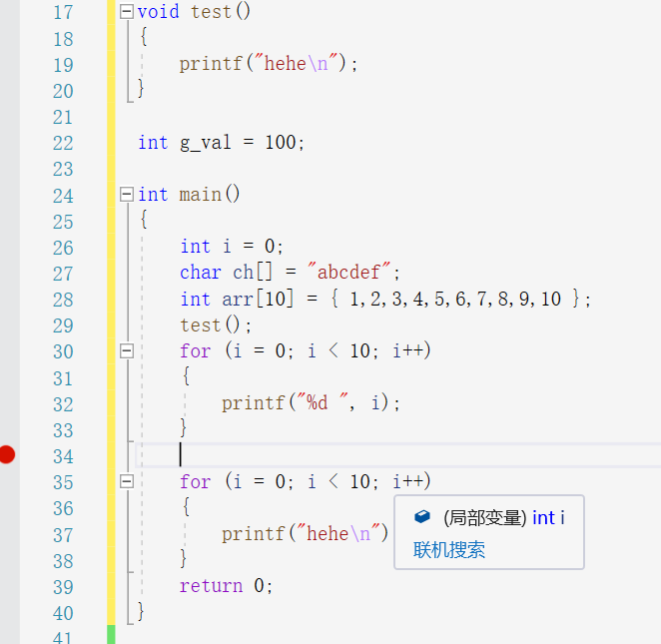The image size is (661, 644).
Task: Click the test(); call on line 29
Action: tap(216, 324)
